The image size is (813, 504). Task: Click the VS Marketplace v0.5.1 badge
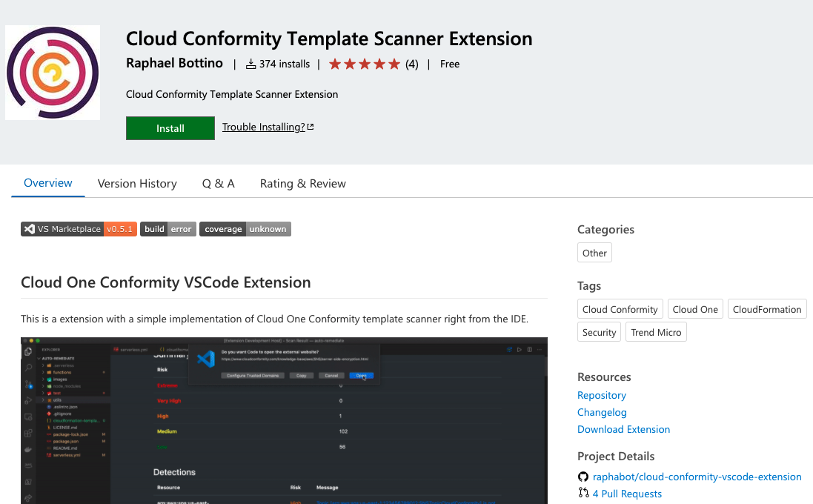[x=79, y=229]
